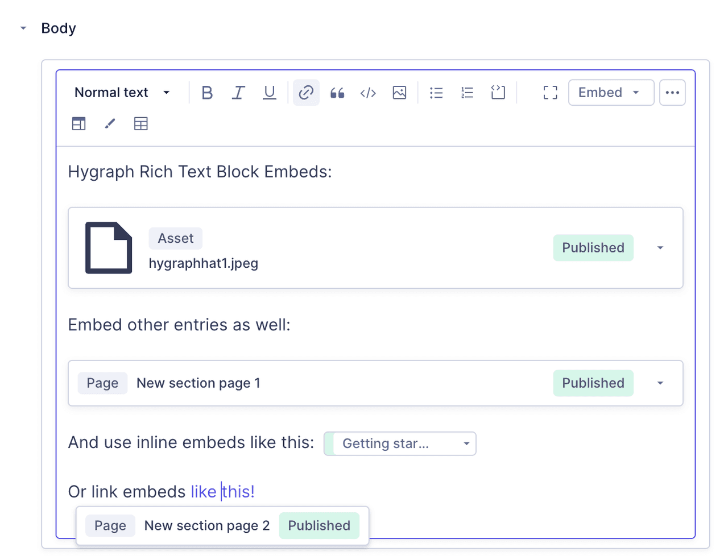Open the more options ellipsis menu
The width and height of the screenshot is (728, 560).
click(672, 92)
